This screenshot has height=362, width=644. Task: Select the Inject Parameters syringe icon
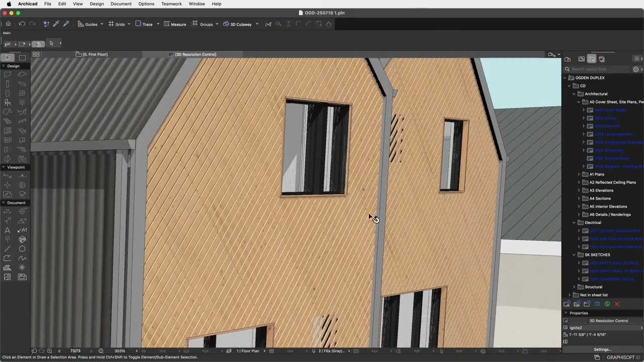click(66, 24)
